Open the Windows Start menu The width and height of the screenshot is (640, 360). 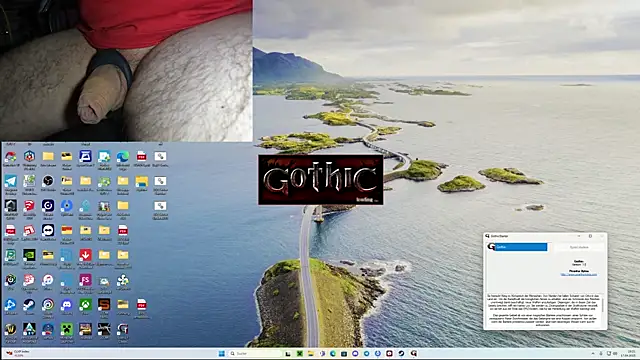pyautogui.click(x=222, y=353)
